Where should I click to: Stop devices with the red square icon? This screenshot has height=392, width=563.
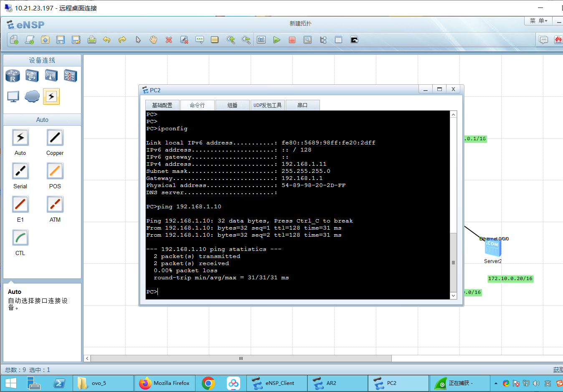tap(292, 40)
